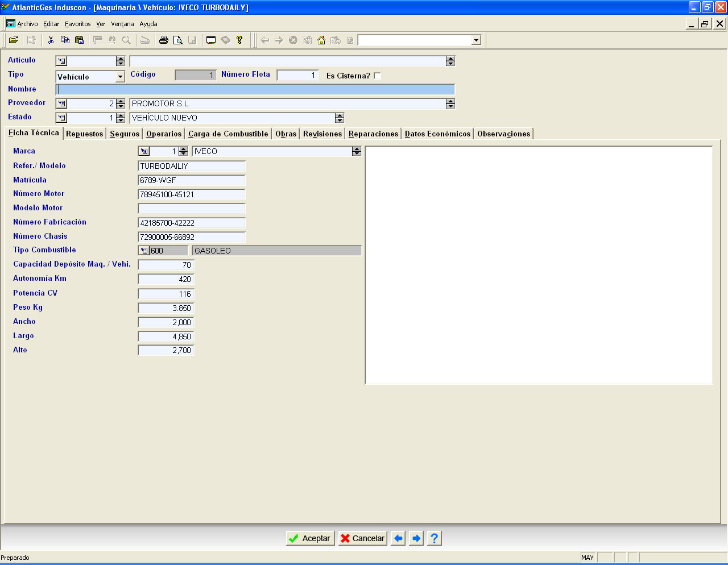The image size is (728, 565).
Task: Click the Autonomía Km field showing 420
Action: click(166, 279)
